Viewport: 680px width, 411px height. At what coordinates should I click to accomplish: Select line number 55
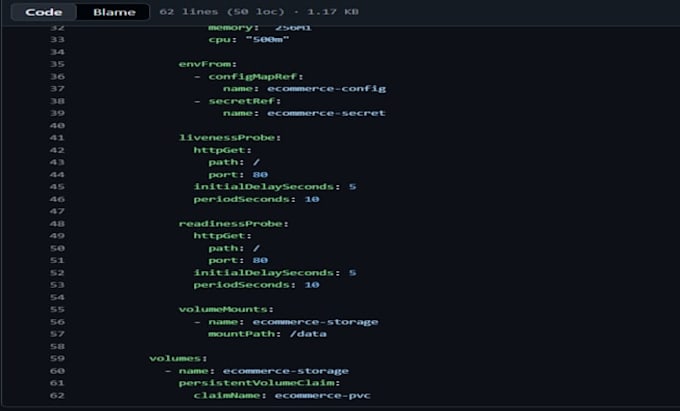[x=57, y=310]
